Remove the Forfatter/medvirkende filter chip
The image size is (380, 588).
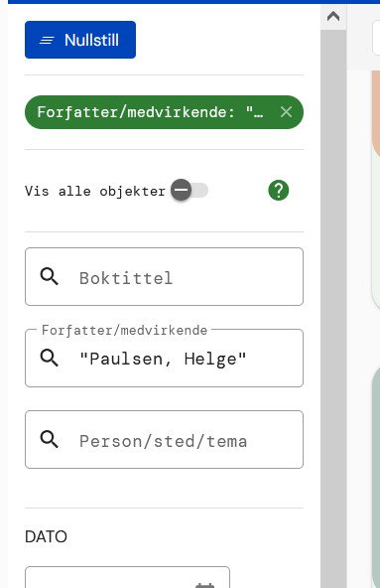(x=286, y=112)
